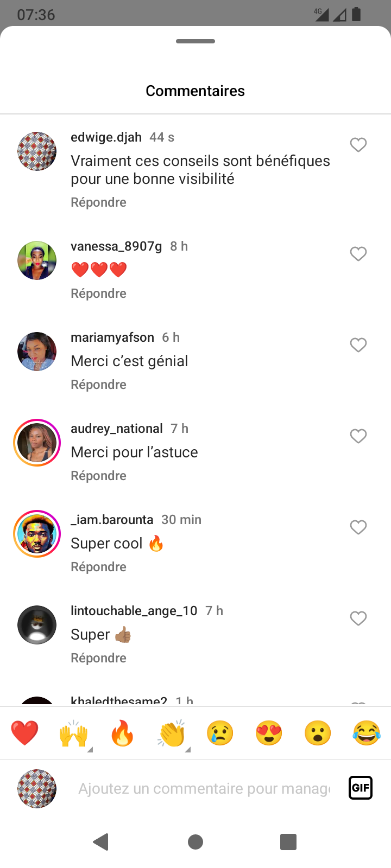Tap the GIF icon in comment box
This screenshot has height=868, width=391.
point(361,788)
